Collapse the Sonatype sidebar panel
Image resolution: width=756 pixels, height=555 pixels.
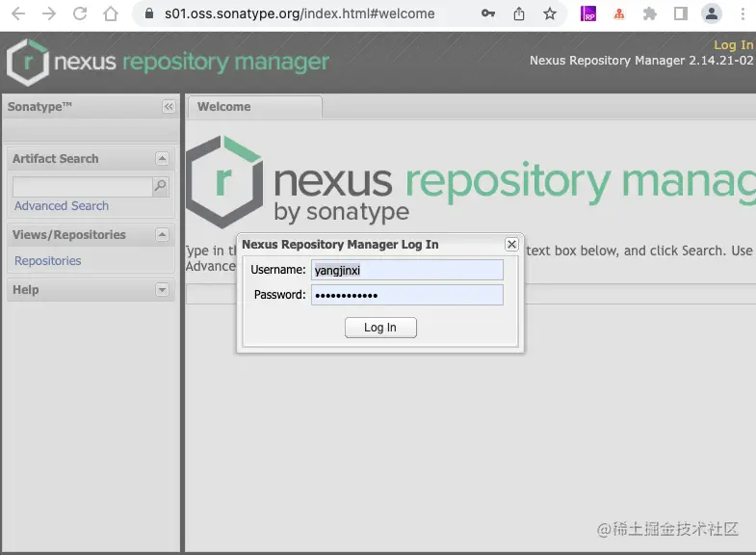point(169,107)
